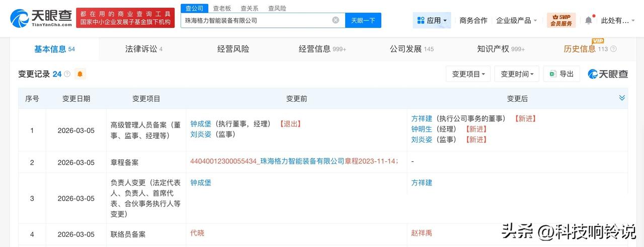Switch to 基本信息 tab
Image resolution: width=644 pixels, height=247 pixels.
point(54,49)
